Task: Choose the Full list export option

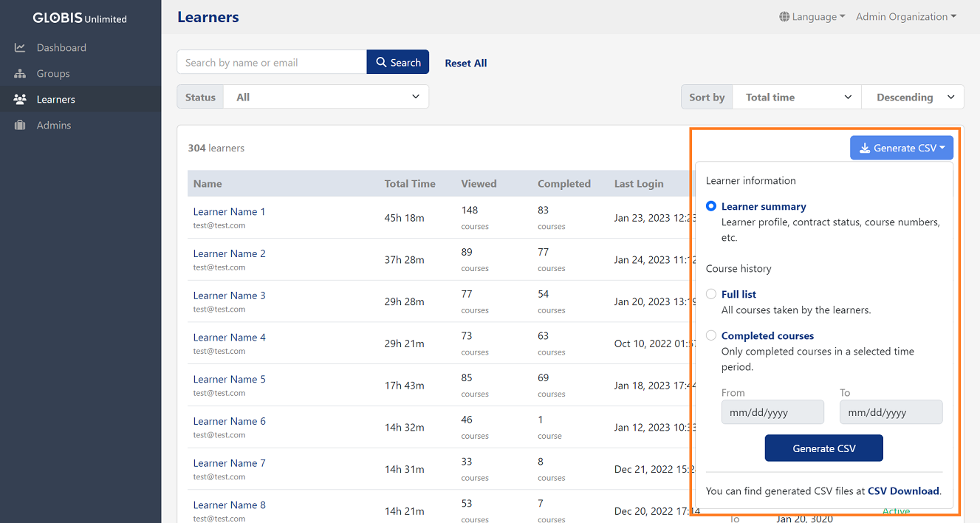Action: tap(710, 293)
